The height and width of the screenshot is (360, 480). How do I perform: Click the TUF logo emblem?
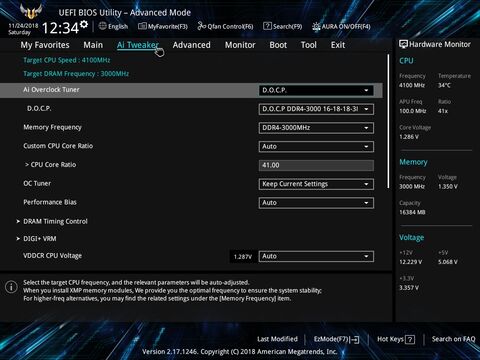[31, 12]
